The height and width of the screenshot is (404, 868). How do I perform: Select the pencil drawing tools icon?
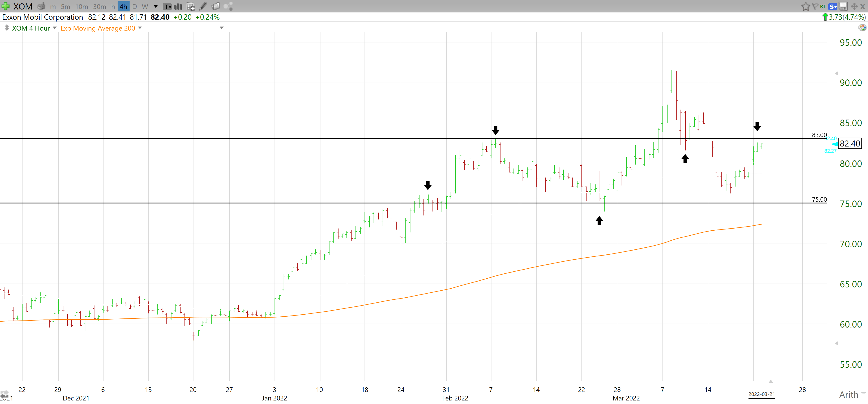(x=203, y=6)
